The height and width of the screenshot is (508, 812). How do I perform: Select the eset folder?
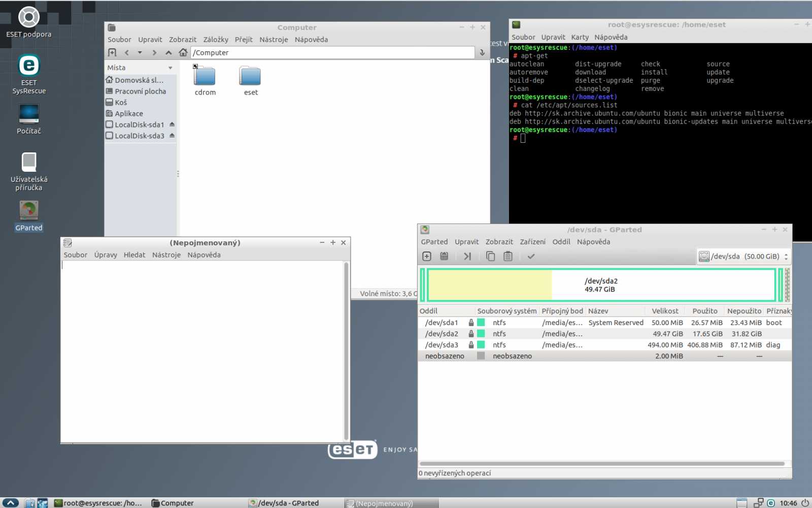[x=251, y=80]
